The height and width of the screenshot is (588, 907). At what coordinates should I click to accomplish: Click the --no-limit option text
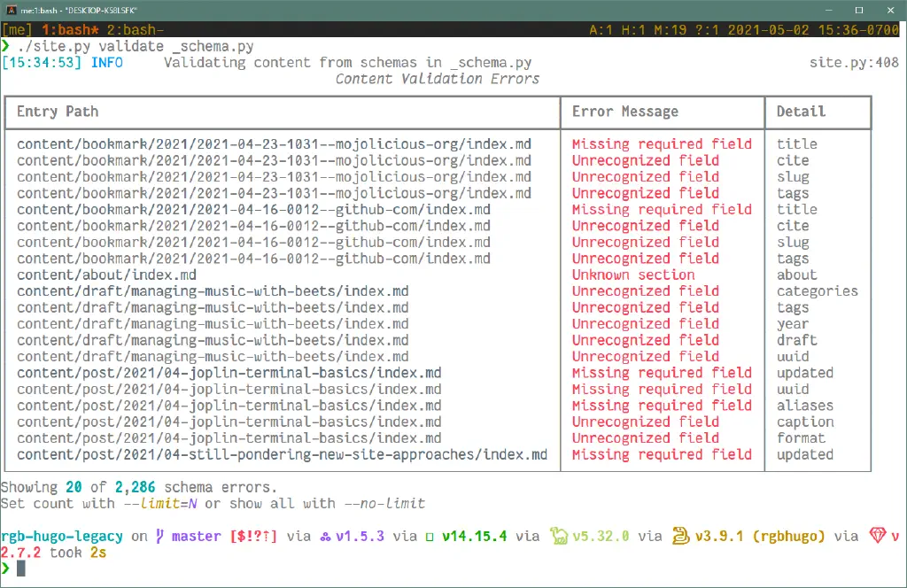(x=384, y=504)
